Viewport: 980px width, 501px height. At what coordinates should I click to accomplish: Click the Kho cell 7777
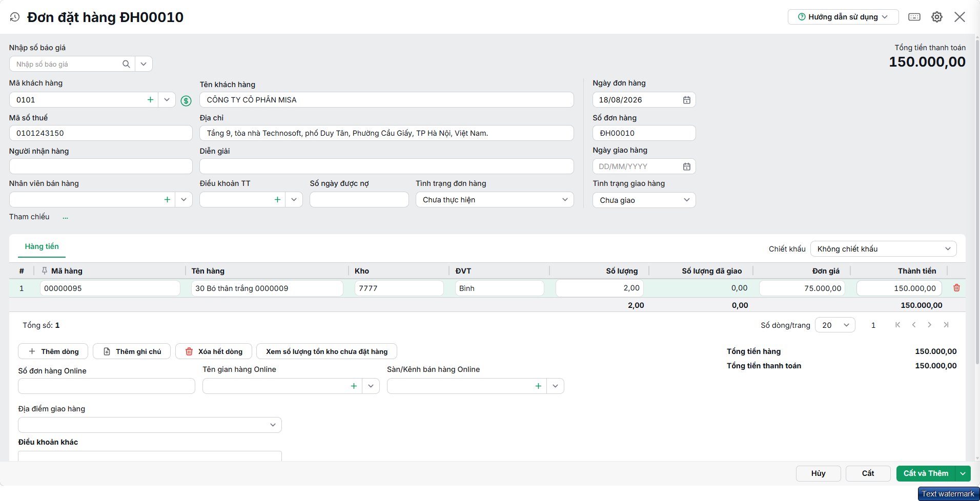click(x=399, y=288)
